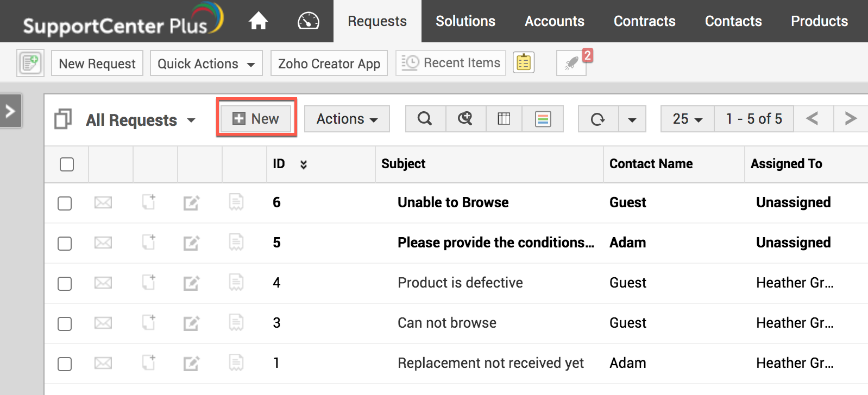Click the search magnifier icon in list toolbar

[x=425, y=119]
